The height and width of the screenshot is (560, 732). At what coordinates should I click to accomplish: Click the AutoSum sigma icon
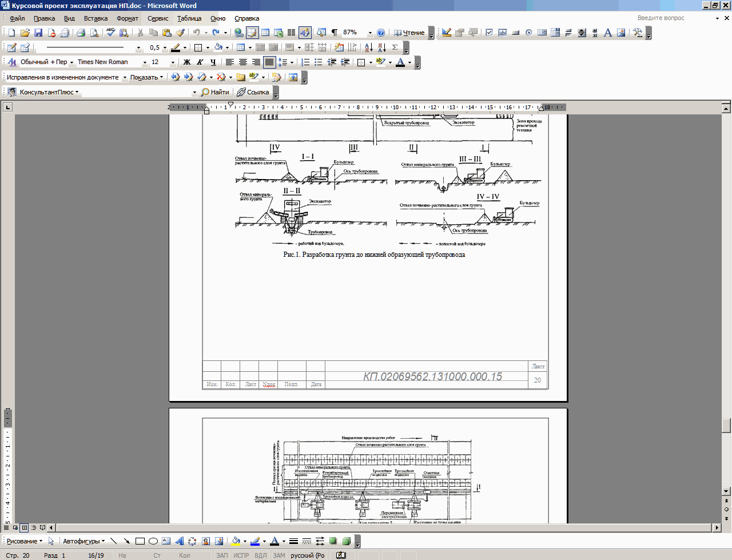[395, 47]
